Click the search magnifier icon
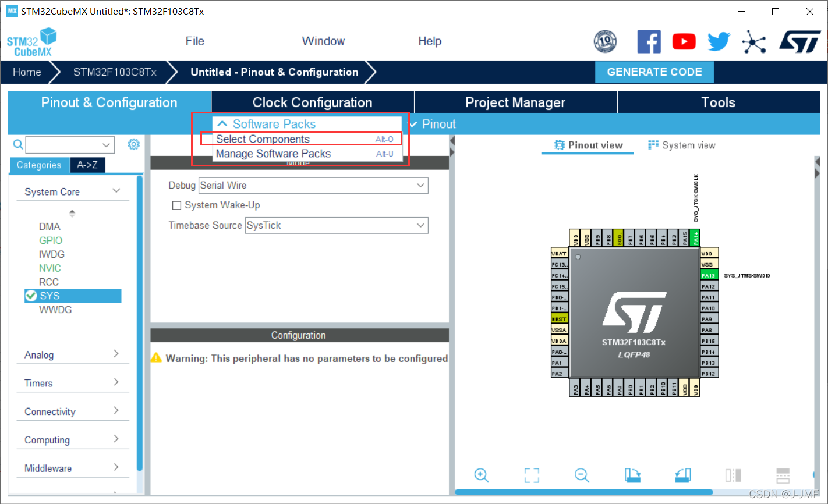828x504 pixels. coord(18,144)
